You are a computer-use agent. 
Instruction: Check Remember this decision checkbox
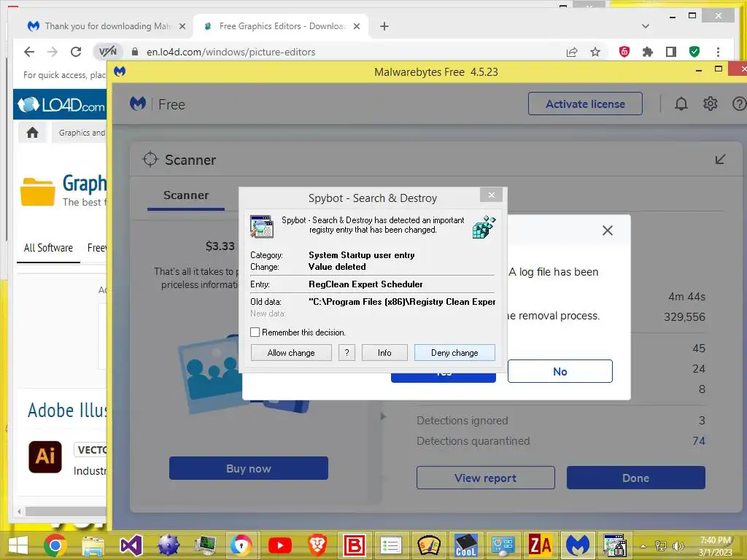coord(255,332)
